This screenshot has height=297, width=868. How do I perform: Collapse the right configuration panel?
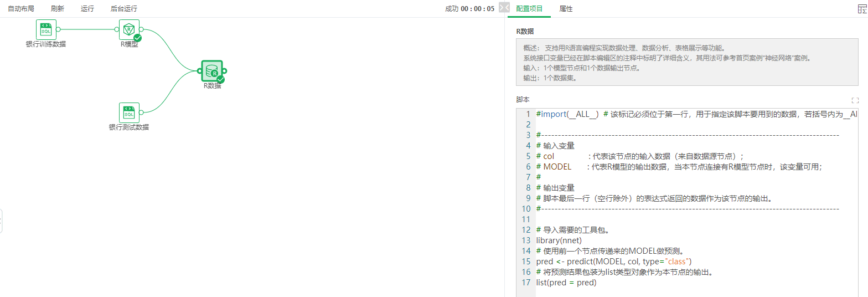point(504,8)
